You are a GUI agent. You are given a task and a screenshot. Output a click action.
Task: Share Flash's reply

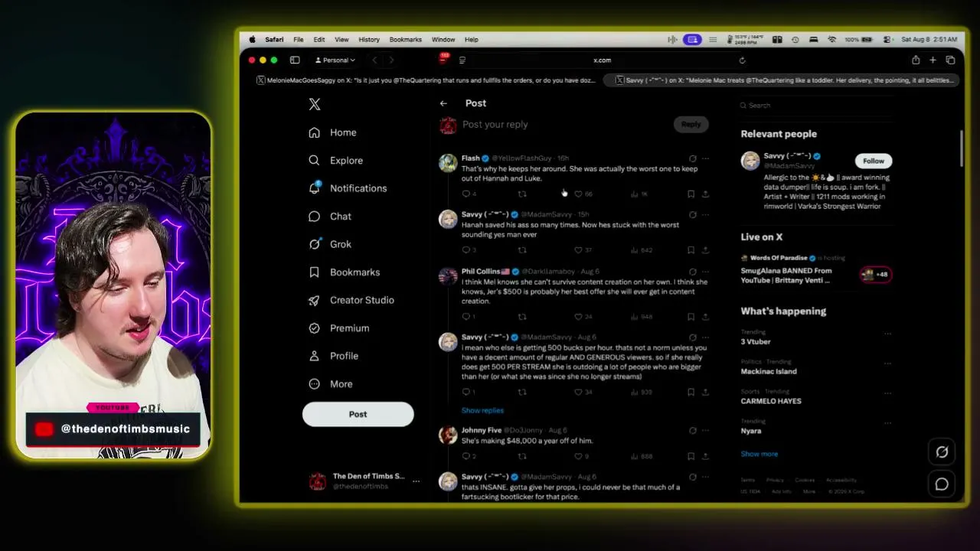tap(705, 194)
